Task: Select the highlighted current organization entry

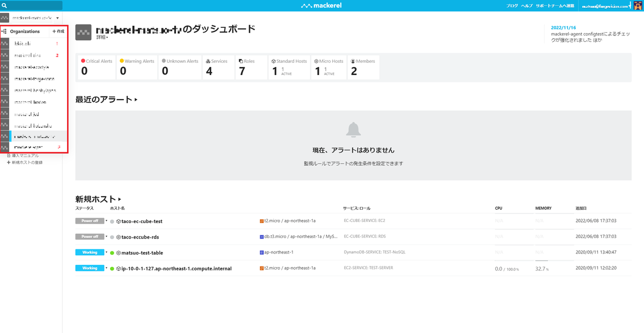Action: pyautogui.click(x=34, y=136)
